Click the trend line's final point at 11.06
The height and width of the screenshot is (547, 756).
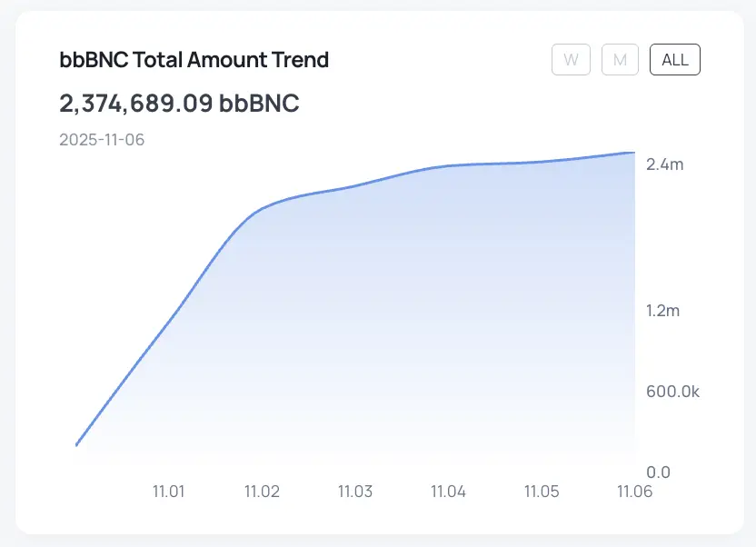point(633,153)
